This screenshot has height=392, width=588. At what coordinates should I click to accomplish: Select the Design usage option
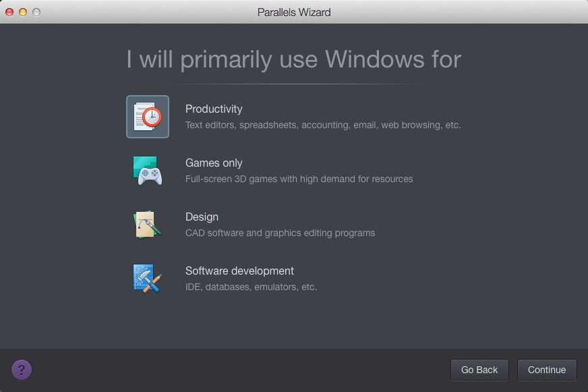(202, 217)
